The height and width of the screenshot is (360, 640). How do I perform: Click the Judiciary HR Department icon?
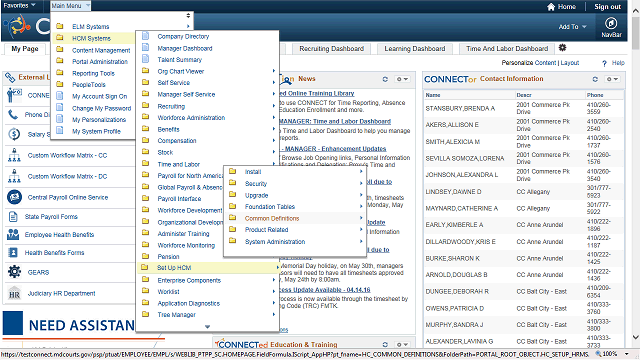[x=14, y=293]
